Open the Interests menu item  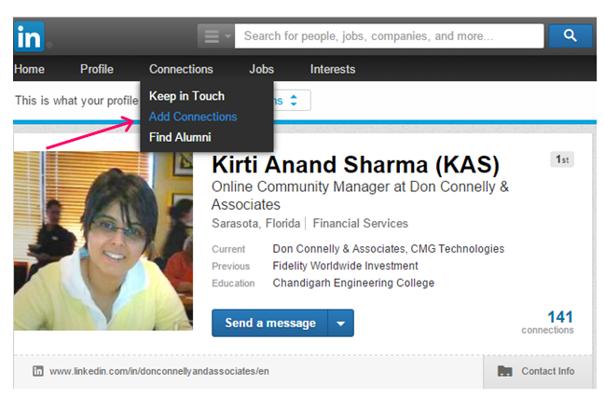332,69
